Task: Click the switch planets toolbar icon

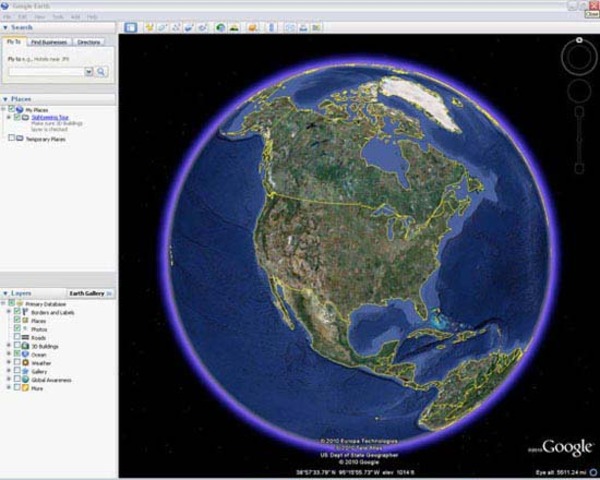Action: point(253,28)
